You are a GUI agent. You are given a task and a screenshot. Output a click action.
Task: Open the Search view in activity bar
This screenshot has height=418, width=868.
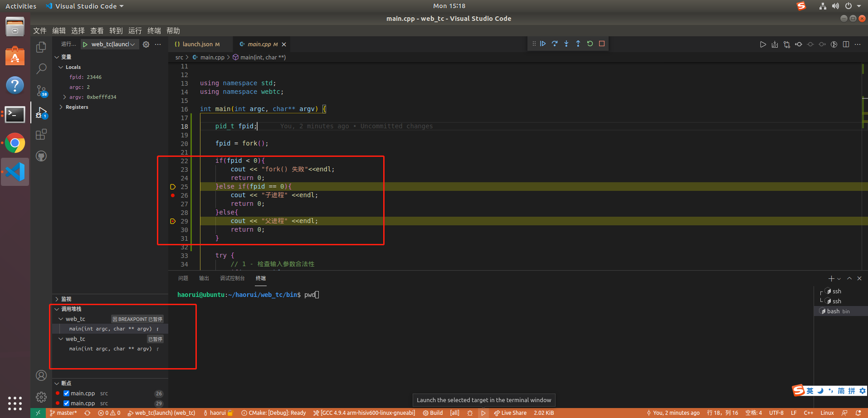point(41,69)
